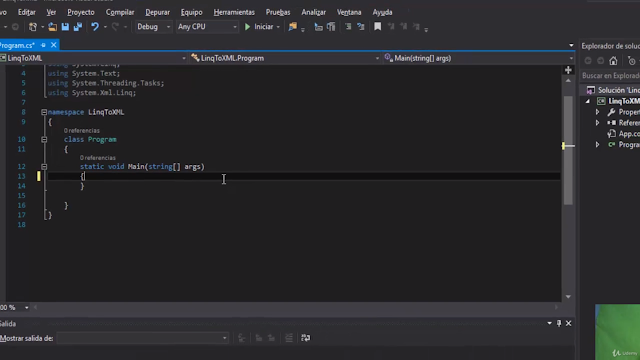Open the Analizar menu
This screenshot has width=640, height=360.
click(313, 12)
